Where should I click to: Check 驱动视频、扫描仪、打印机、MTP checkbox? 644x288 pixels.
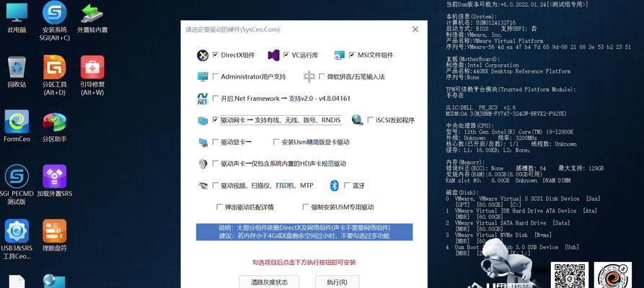[x=215, y=186]
